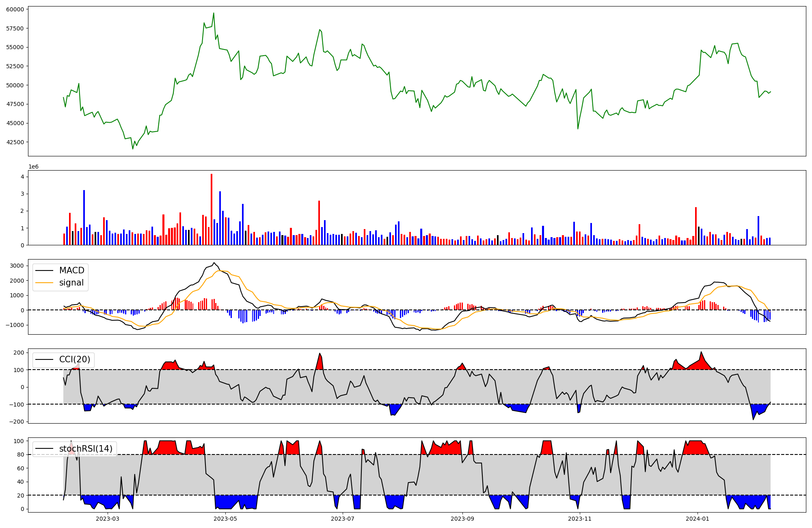
Task: Click the 60 stochRSI axis label
Action: point(21,468)
